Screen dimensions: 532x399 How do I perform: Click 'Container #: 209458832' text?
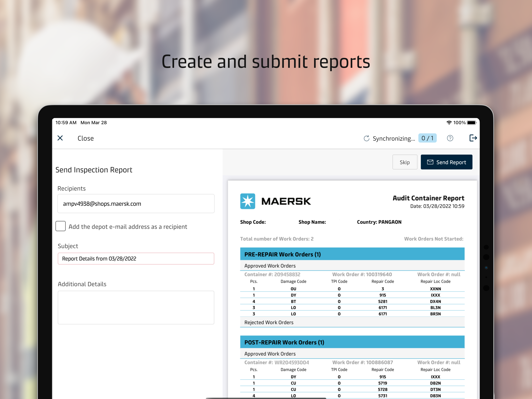click(272, 274)
